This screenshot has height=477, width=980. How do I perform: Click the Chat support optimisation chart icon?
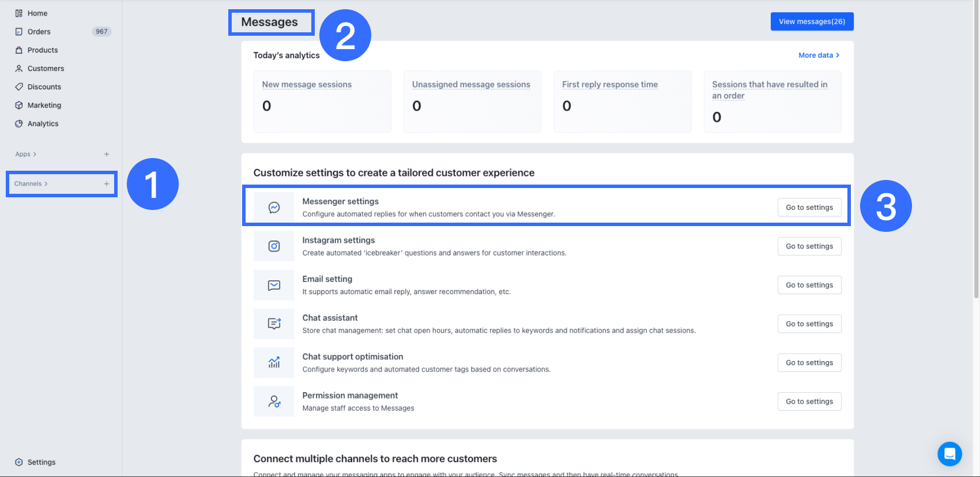coord(274,363)
